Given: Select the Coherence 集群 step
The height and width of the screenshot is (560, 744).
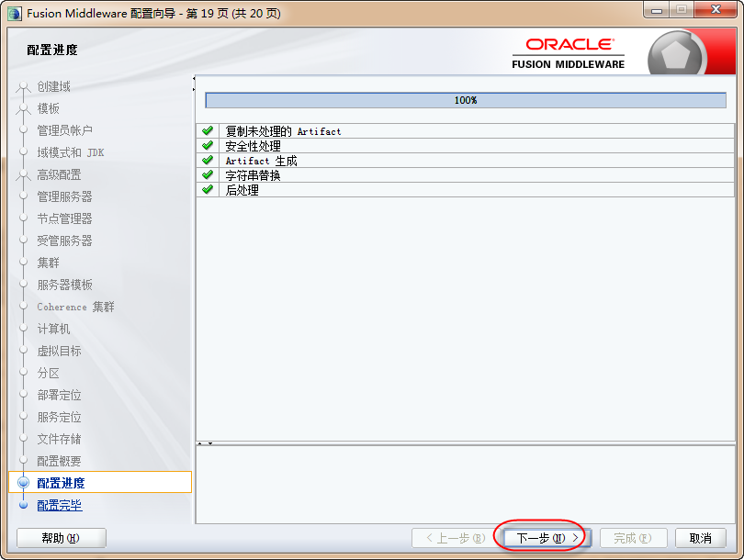Looking at the screenshot, I should point(76,307).
